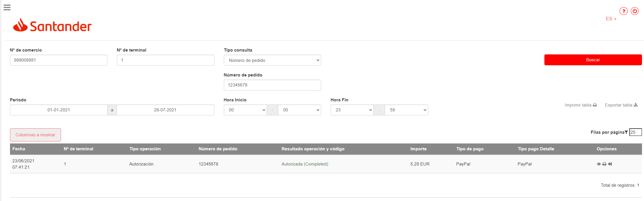Print the table via Imprimir tabla
Screen dimensions: 644x201
point(580,105)
